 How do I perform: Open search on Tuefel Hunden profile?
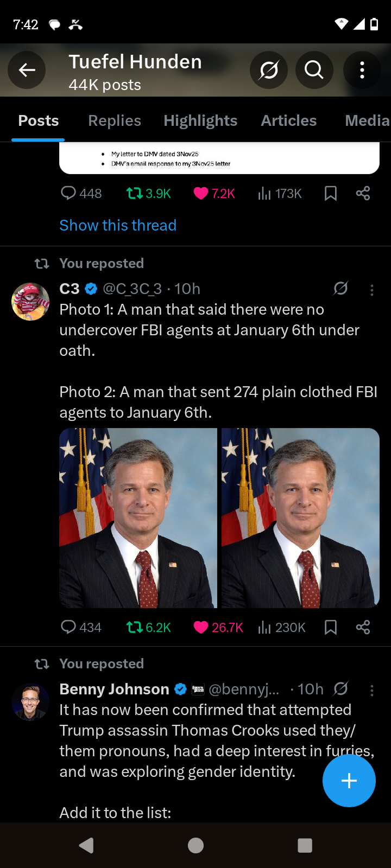[x=314, y=70]
